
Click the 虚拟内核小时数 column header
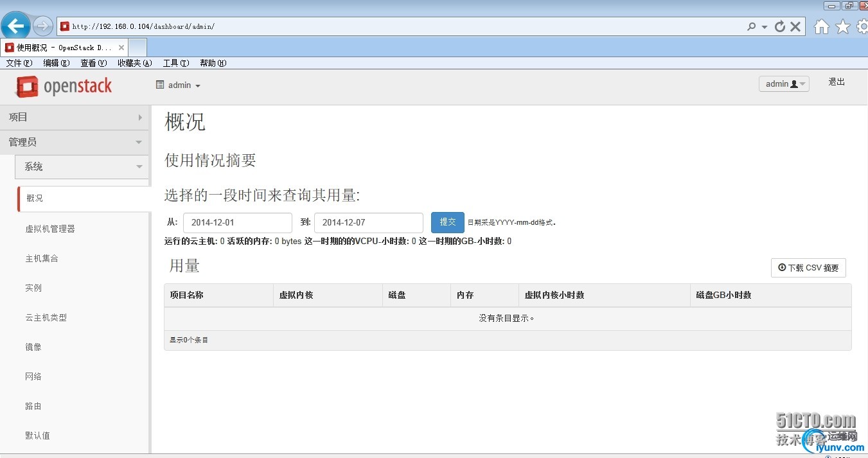pyautogui.click(x=605, y=295)
